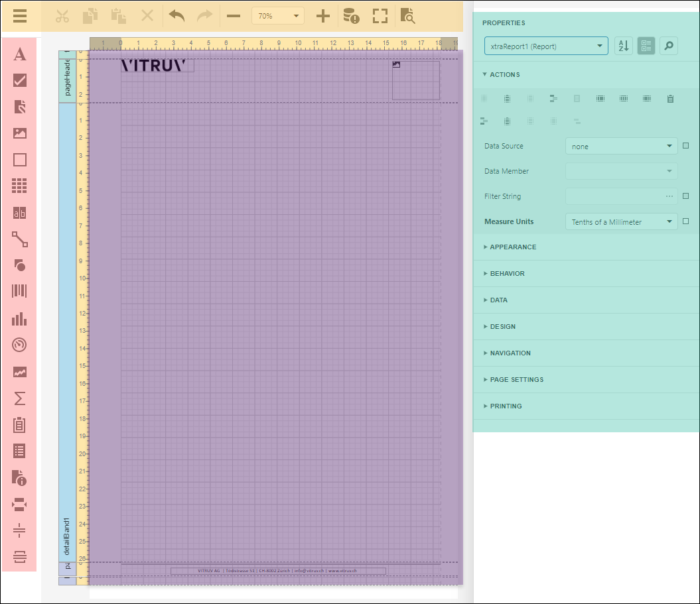Select the Label tool in toolbox
The image size is (700, 604).
[x=20, y=54]
